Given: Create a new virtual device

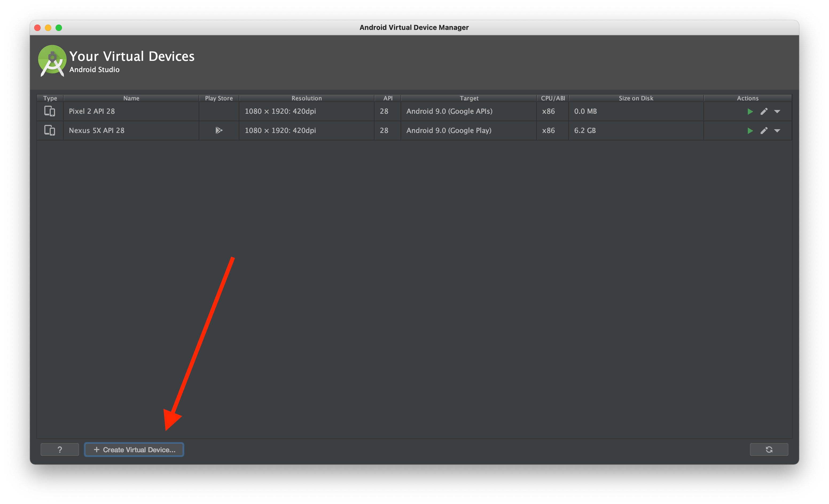Looking at the screenshot, I should [x=134, y=450].
